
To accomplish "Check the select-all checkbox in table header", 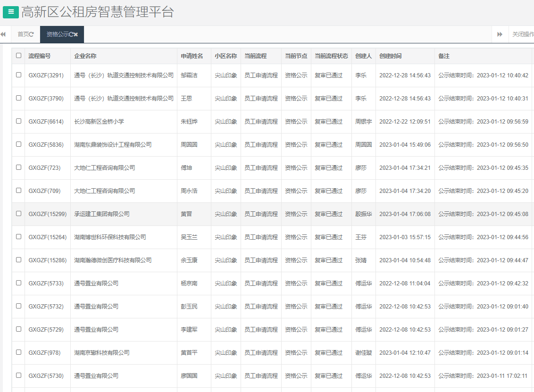I will pyautogui.click(x=19, y=56).
